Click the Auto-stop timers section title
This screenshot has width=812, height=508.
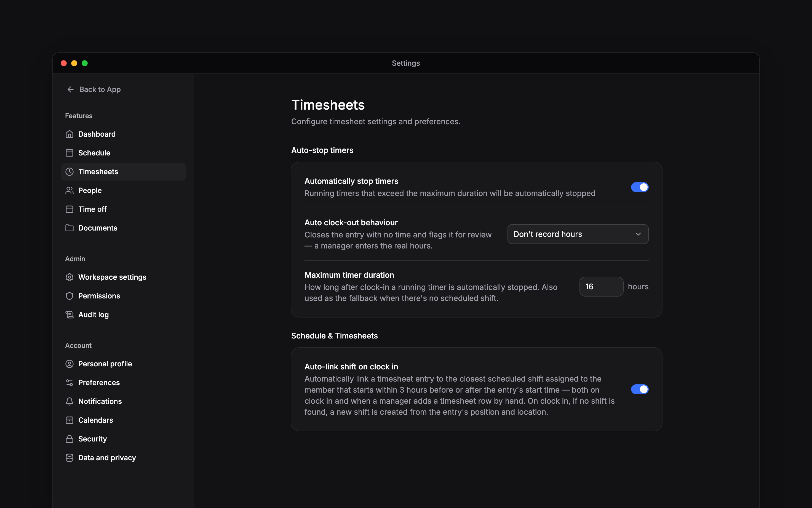[322, 150]
